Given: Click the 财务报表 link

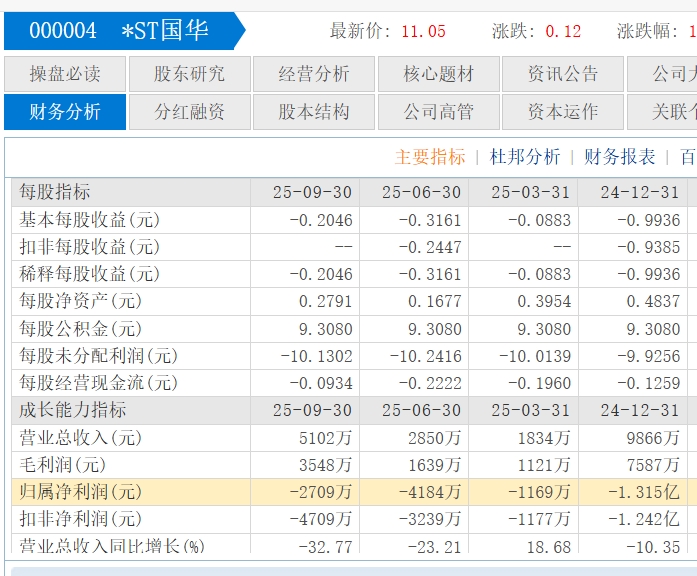Looking at the screenshot, I should (x=620, y=157).
